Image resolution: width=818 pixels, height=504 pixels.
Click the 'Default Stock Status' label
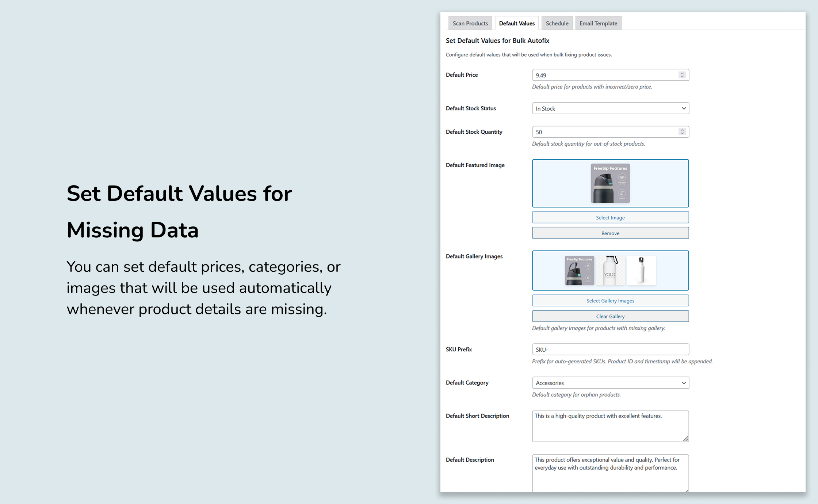[x=471, y=108]
